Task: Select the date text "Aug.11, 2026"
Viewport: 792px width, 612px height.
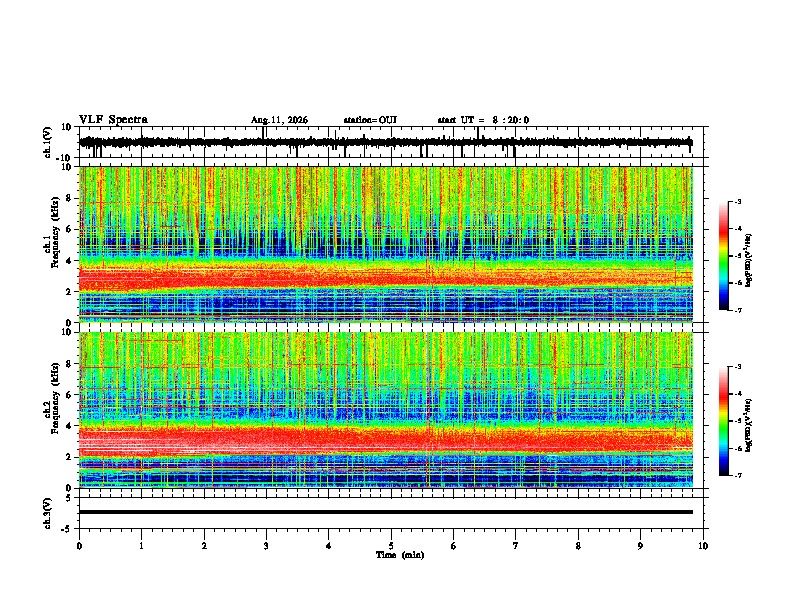Action: (x=279, y=120)
